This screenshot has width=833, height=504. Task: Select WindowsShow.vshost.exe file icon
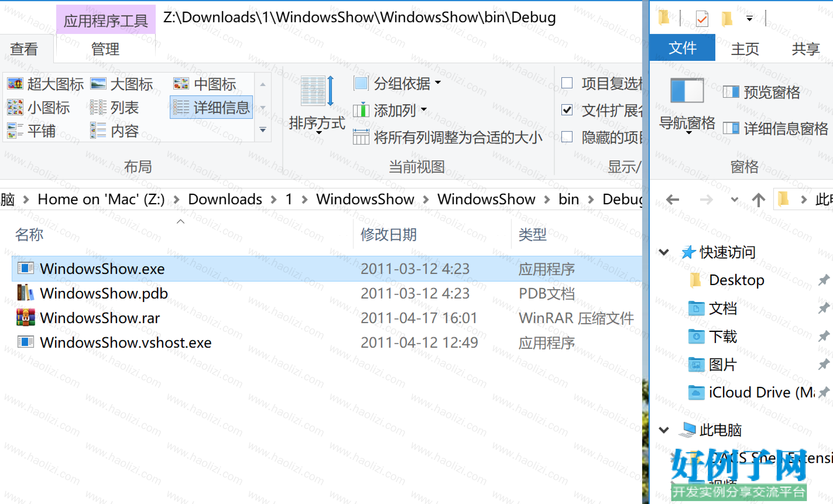pos(26,342)
